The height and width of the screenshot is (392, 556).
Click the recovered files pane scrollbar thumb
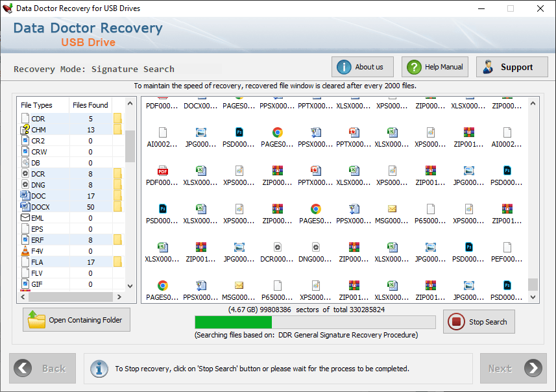coord(533,284)
